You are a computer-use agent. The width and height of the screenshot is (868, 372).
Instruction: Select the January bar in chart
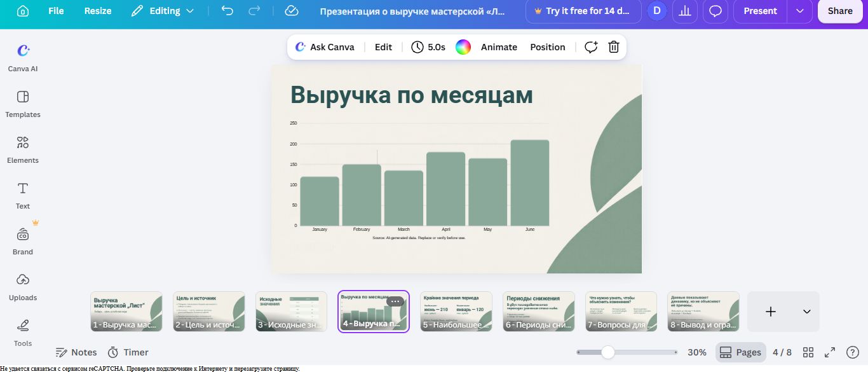[x=320, y=201]
